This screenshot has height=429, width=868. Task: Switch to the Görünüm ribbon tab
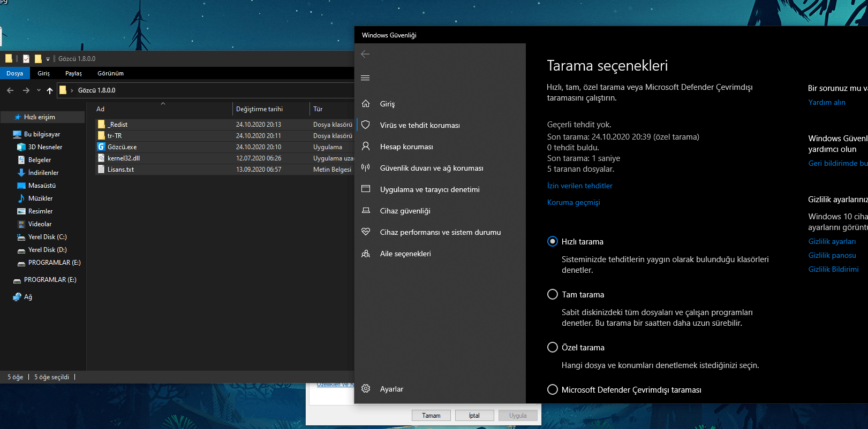point(110,73)
